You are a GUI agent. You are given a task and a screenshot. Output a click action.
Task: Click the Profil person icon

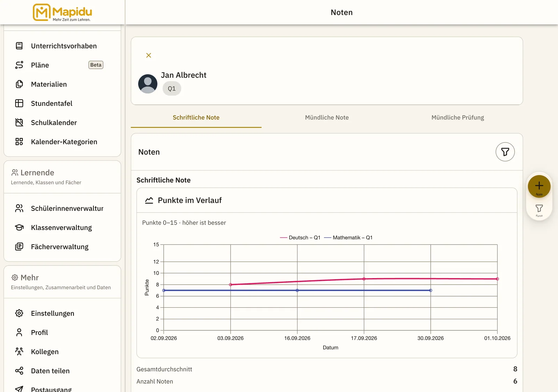tap(19, 332)
